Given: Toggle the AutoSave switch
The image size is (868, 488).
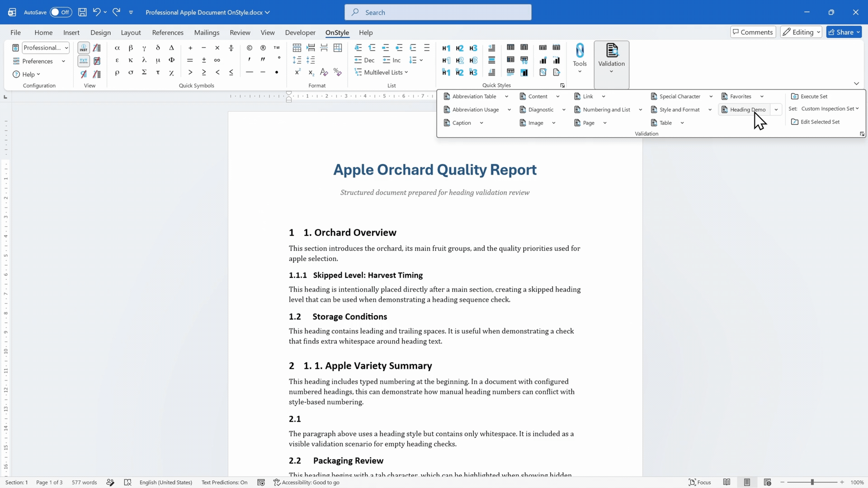Looking at the screenshot, I should pos(61,12).
